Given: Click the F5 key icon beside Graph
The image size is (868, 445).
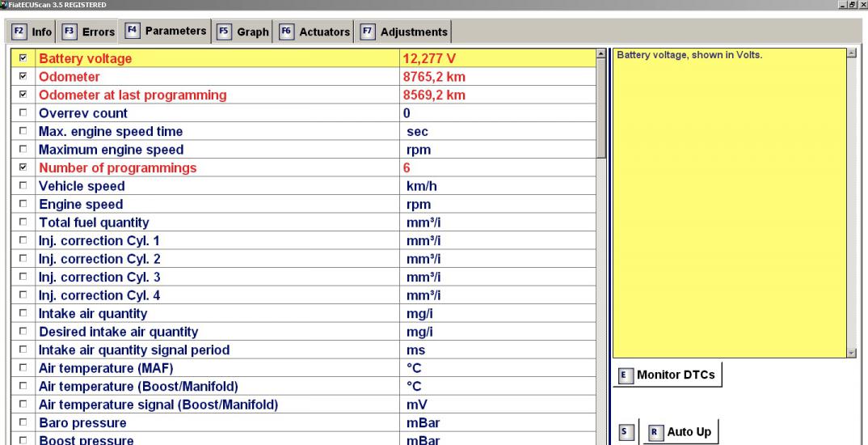Looking at the screenshot, I should 225,32.
